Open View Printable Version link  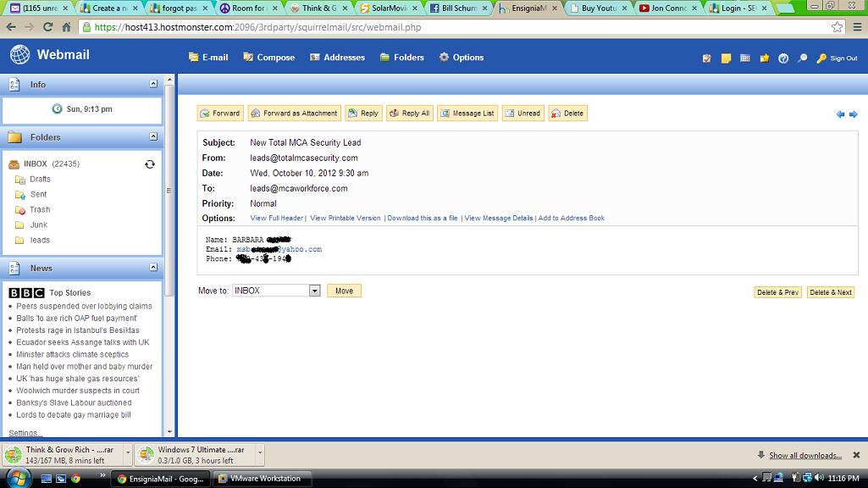[346, 219]
